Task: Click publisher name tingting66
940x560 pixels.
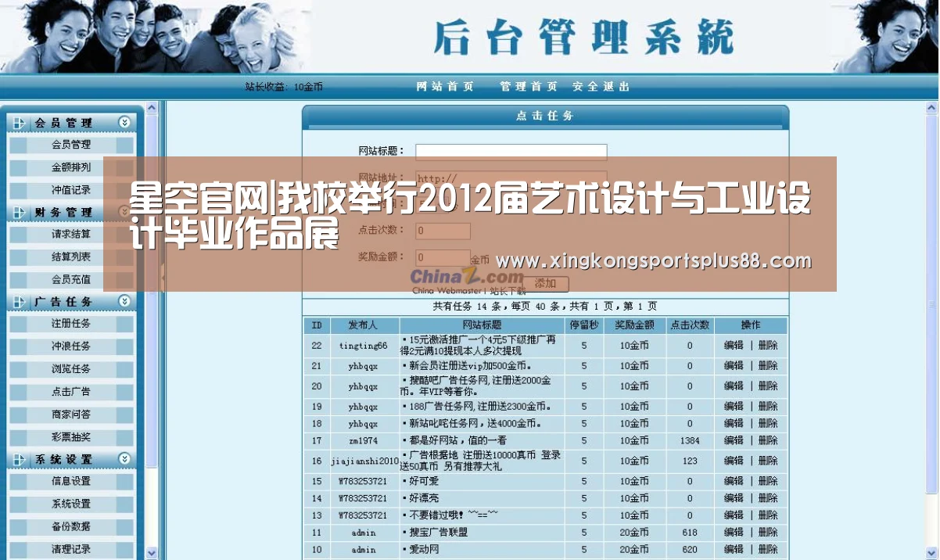Action: 363,346
